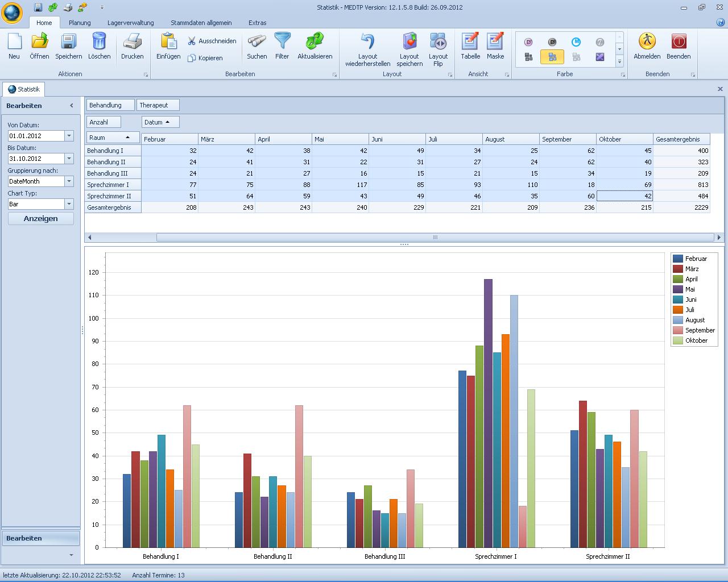Switch to the Planung ribbon tab
The height and width of the screenshot is (582, 728).
[80, 23]
